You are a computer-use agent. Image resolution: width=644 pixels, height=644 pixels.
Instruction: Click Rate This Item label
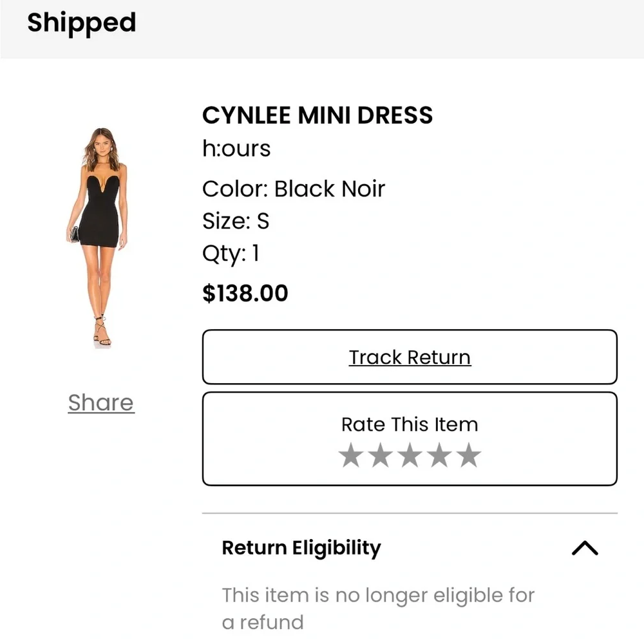[410, 424]
